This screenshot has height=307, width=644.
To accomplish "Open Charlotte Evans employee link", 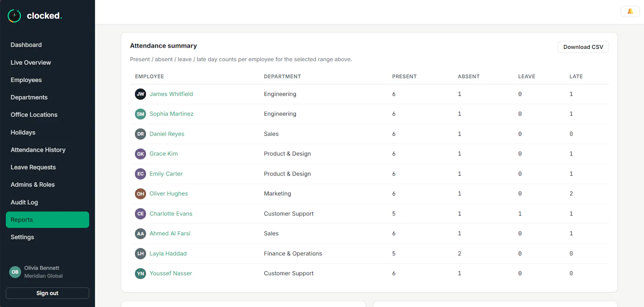I will click(171, 214).
